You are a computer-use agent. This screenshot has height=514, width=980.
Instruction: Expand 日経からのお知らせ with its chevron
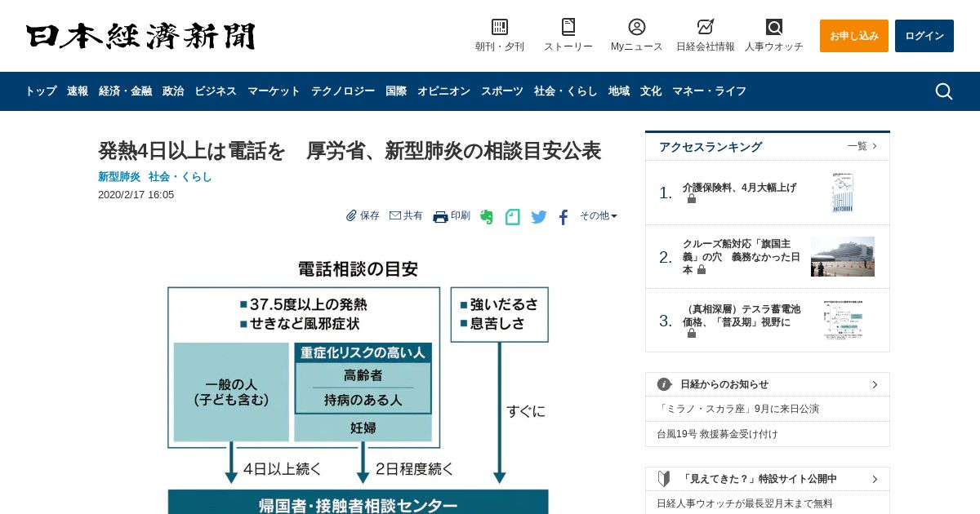(x=875, y=384)
